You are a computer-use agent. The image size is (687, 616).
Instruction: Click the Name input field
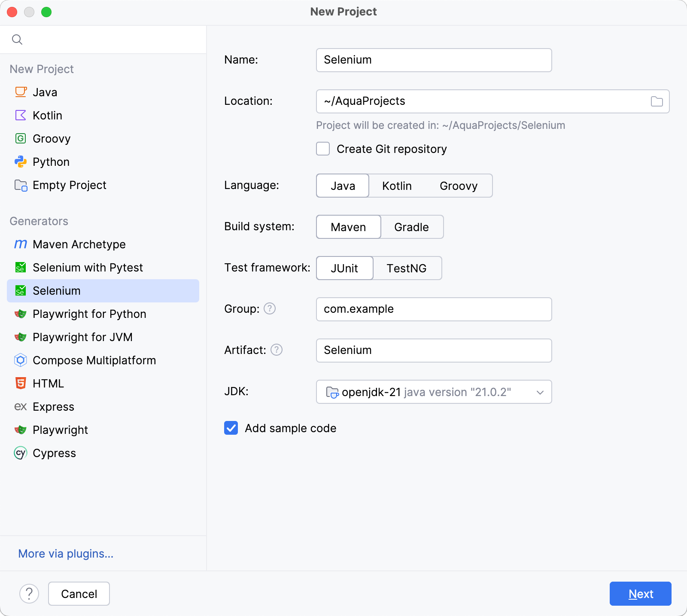pyautogui.click(x=434, y=60)
